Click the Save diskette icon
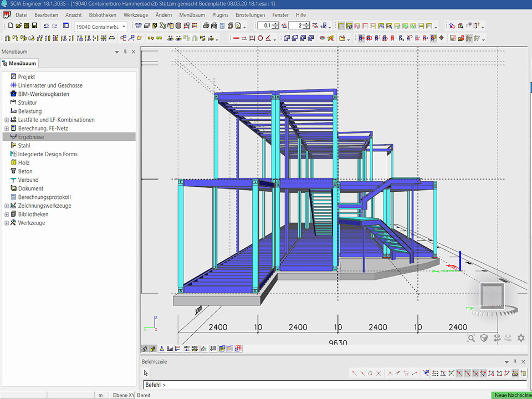The image size is (532, 399). click(x=34, y=26)
